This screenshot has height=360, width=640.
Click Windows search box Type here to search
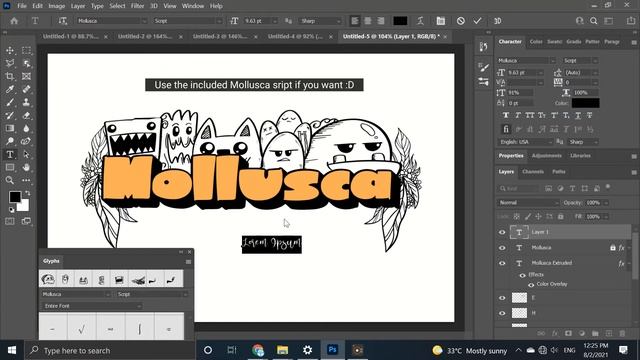click(110, 350)
